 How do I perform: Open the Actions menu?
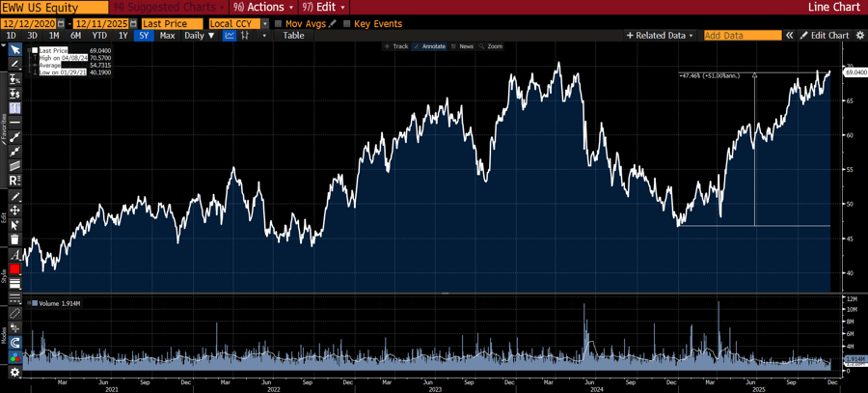(x=259, y=7)
